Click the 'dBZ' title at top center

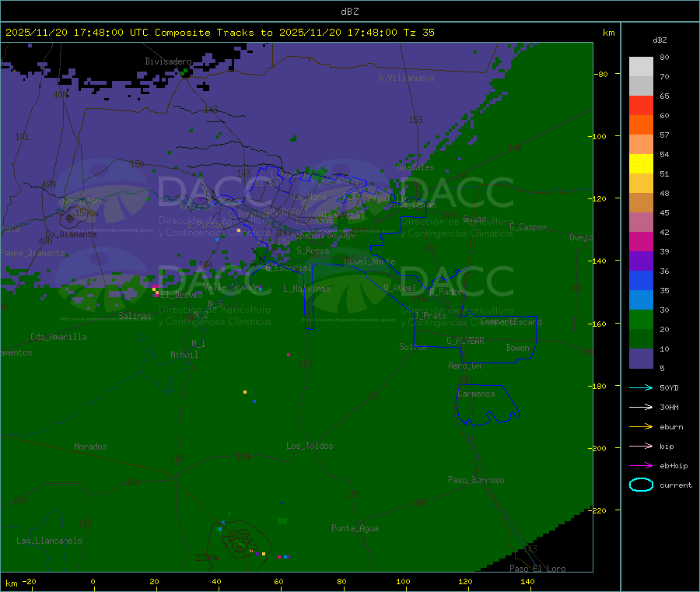[x=349, y=12]
